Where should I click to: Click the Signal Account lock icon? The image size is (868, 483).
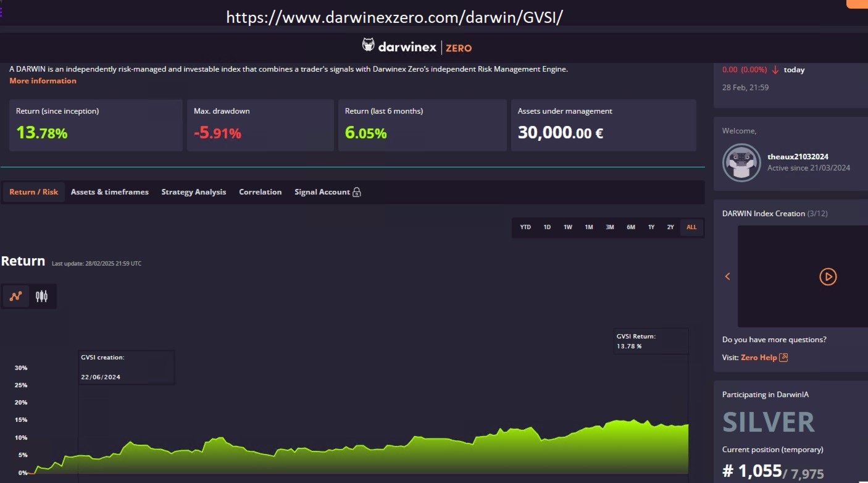(x=357, y=192)
